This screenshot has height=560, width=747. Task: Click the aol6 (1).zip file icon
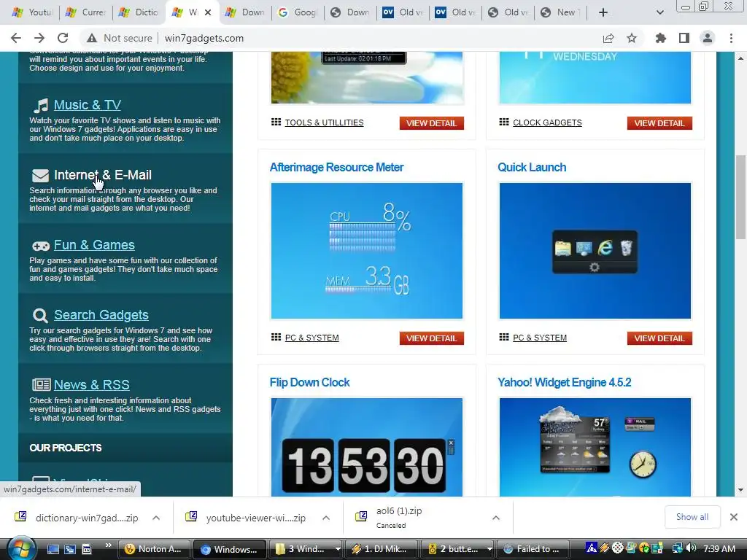point(362,517)
